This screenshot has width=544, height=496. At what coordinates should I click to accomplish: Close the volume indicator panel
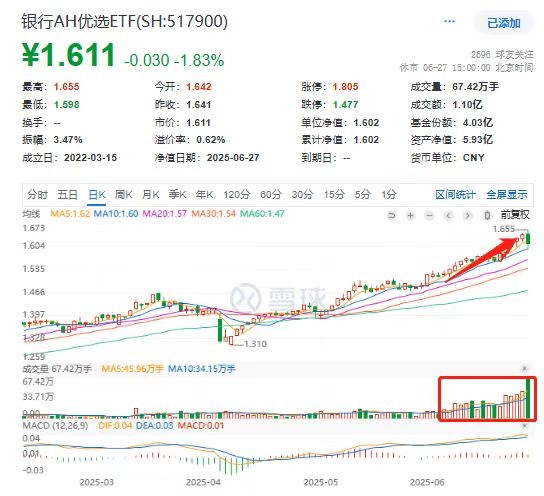525,368
